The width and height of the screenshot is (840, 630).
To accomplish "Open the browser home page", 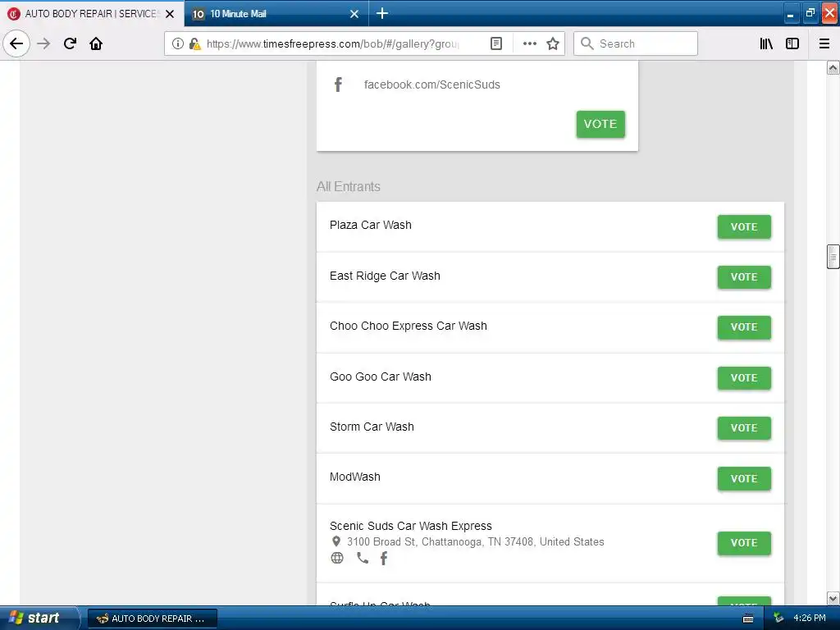I will [x=96, y=43].
